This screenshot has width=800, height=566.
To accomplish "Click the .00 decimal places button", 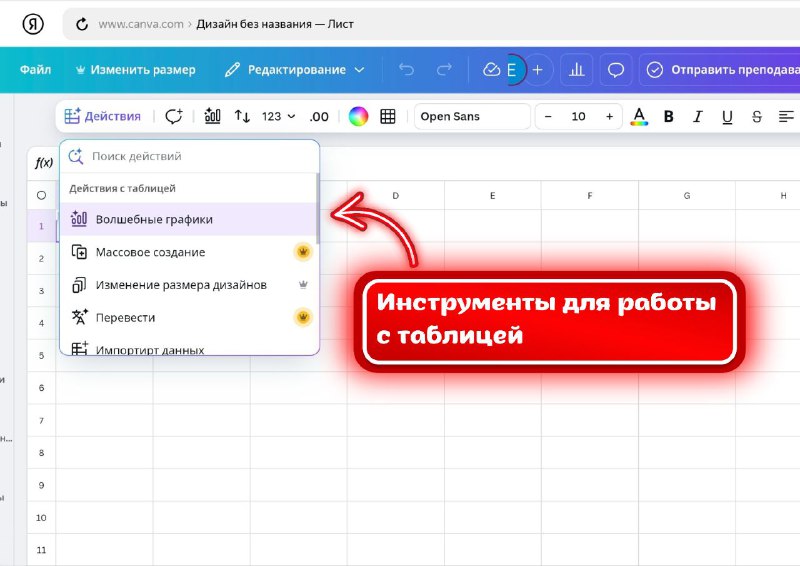I will click(x=319, y=117).
